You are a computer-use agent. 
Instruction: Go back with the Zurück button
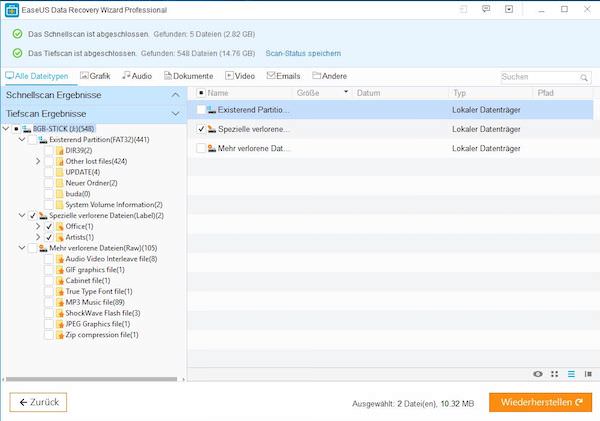click(x=38, y=402)
